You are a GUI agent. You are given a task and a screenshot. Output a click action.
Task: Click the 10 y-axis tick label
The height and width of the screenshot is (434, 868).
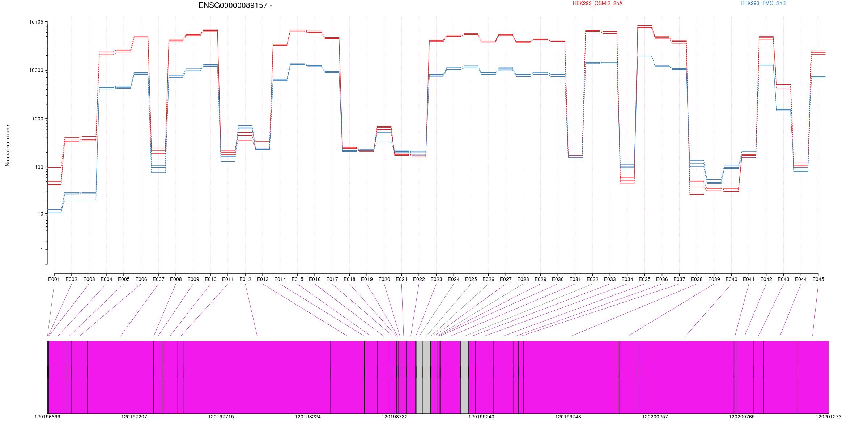[41, 214]
